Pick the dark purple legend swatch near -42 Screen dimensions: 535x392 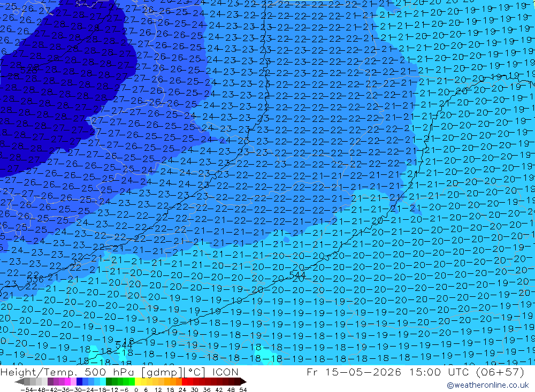(50, 381)
